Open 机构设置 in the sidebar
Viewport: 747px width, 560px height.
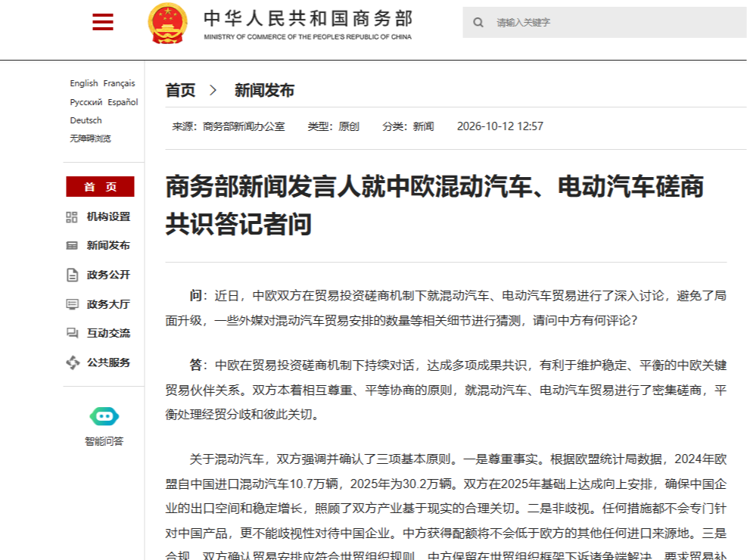tap(109, 217)
